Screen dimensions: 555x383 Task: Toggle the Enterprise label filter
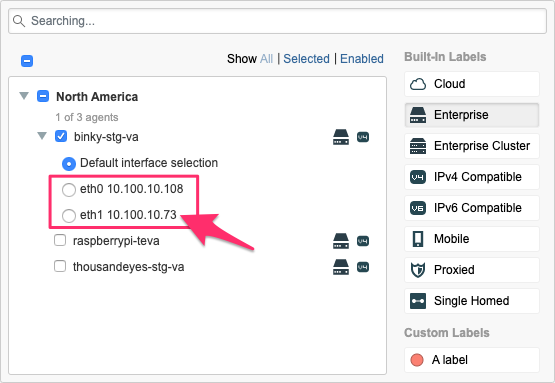[472, 115]
